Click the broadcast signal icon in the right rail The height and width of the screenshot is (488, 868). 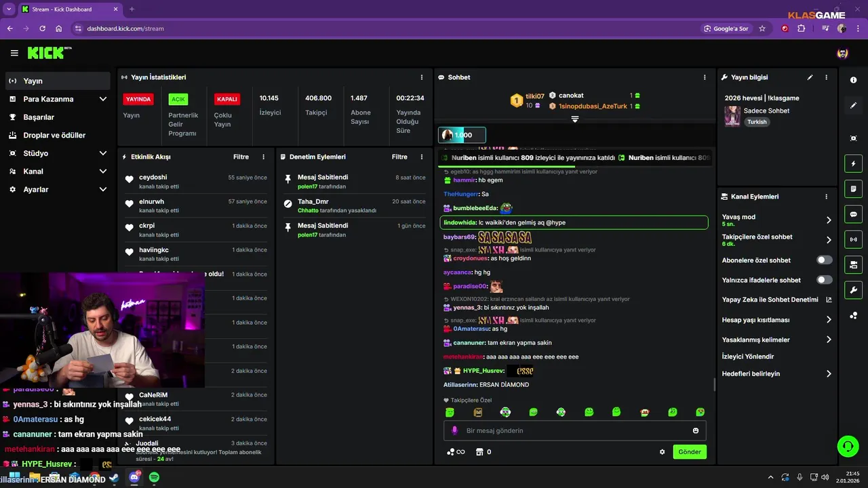click(853, 239)
